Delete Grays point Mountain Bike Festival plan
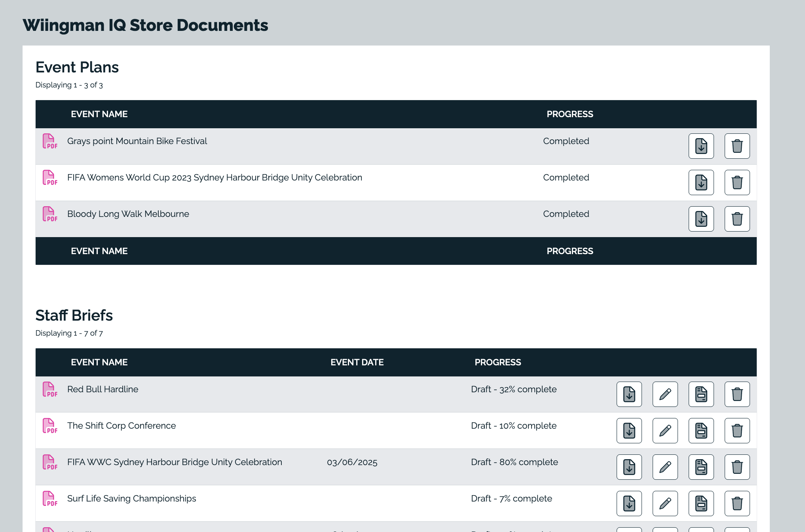805x532 pixels. (737, 146)
